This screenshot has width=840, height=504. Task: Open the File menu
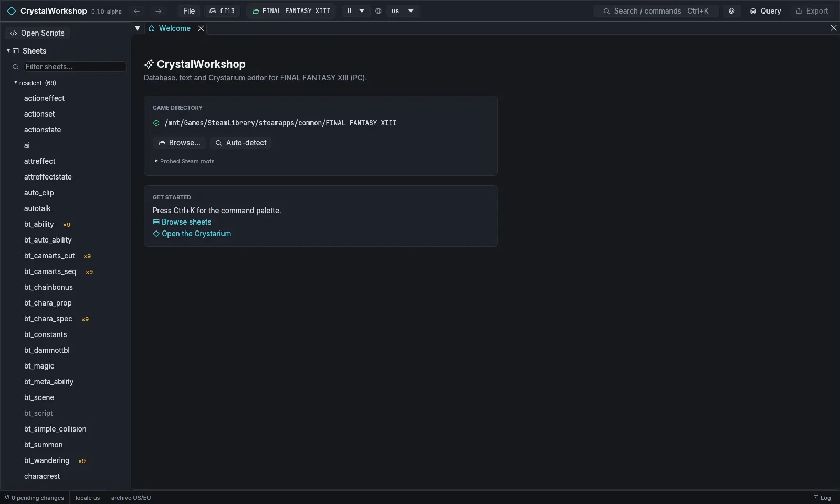189,11
